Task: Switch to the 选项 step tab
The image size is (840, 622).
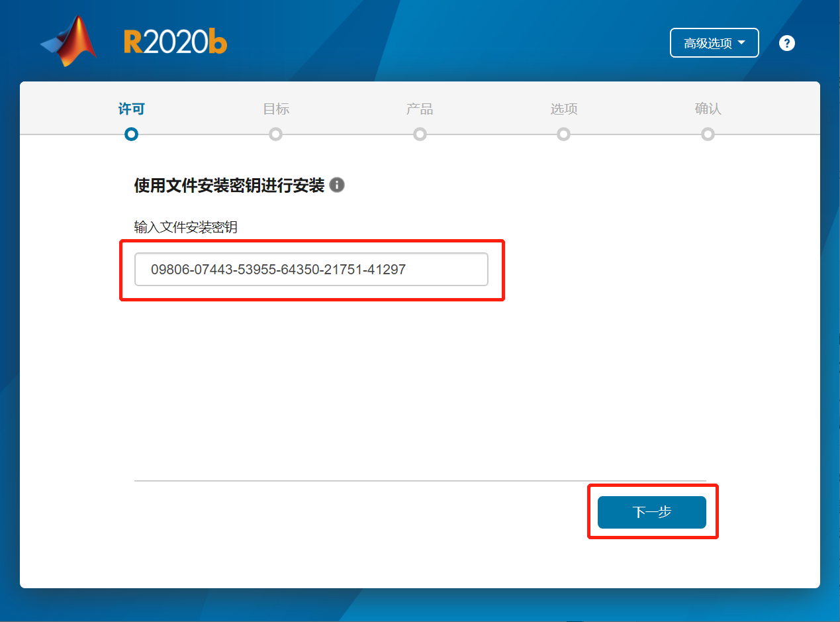Action: 563,109
